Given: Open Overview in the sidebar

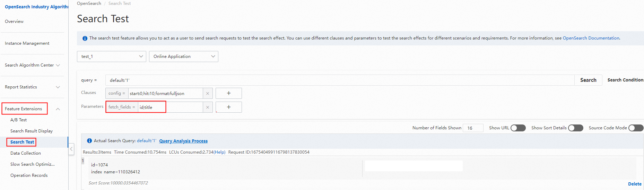Looking at the screenshot, I should click(14, 21).
